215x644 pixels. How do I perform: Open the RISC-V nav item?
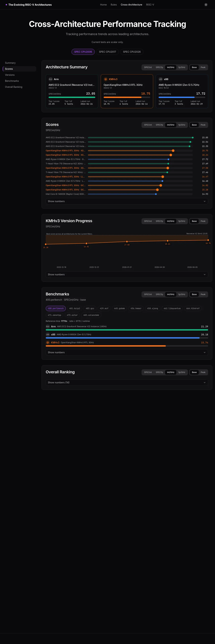click(150, 5)
